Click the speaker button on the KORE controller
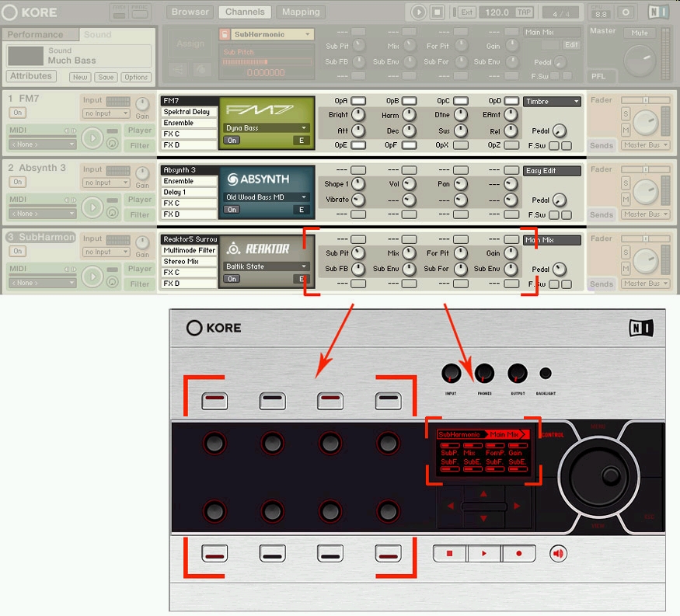This screenshot has width=680, height=616. [x=558, y=554]
